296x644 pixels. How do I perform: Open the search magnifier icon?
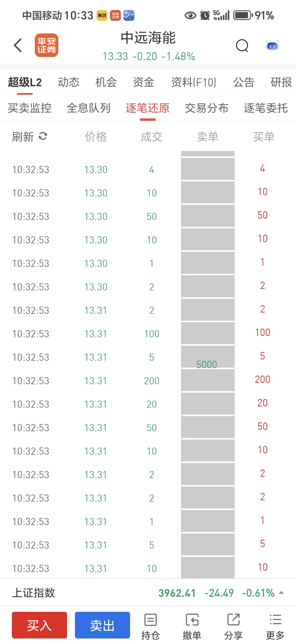[242, 46]
